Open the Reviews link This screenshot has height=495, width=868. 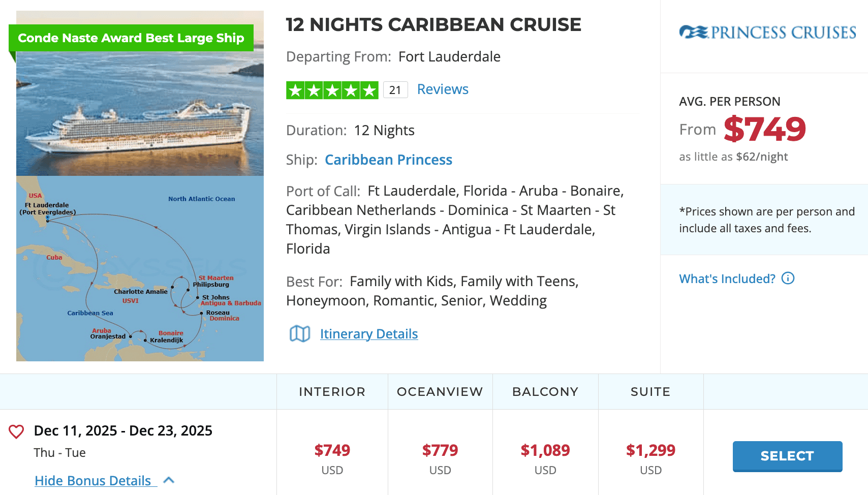point(442,89)
